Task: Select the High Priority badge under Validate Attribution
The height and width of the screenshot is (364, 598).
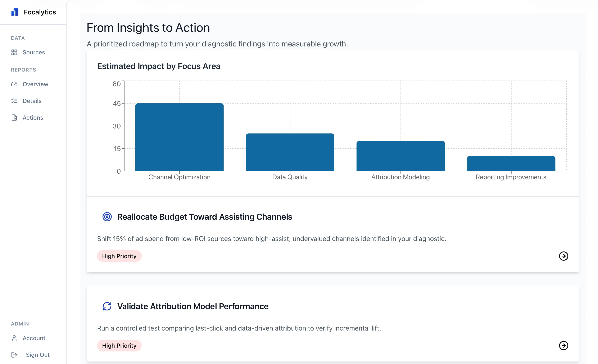Action: click(119, 345)
